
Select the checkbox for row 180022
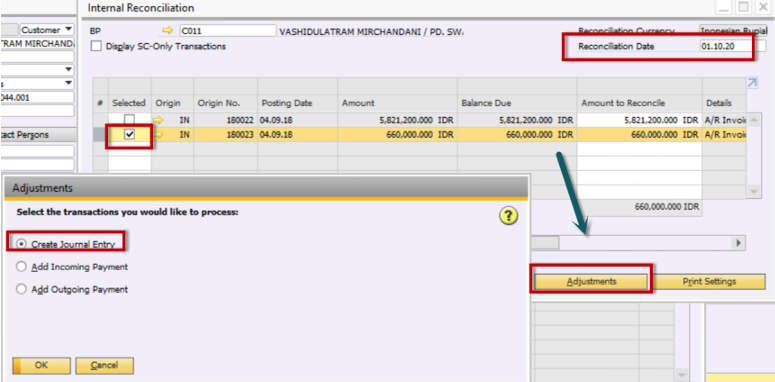point(129,119)
